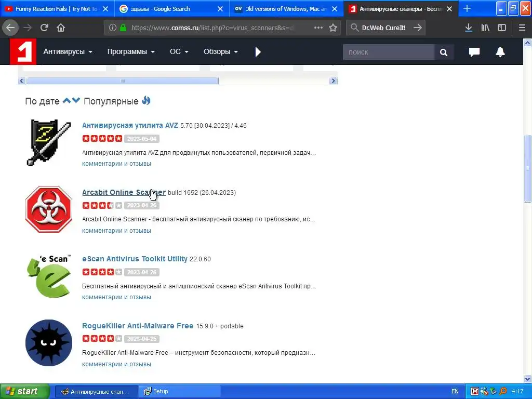Show site information icon in address bar
532x399 pixels.
(113, 28)
